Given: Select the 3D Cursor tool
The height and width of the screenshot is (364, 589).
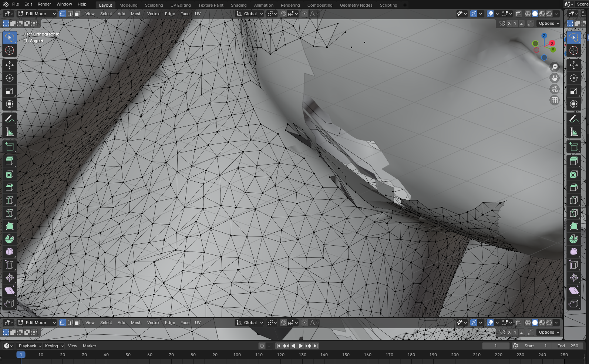Looking at the screenshot, I should point(10,51).
